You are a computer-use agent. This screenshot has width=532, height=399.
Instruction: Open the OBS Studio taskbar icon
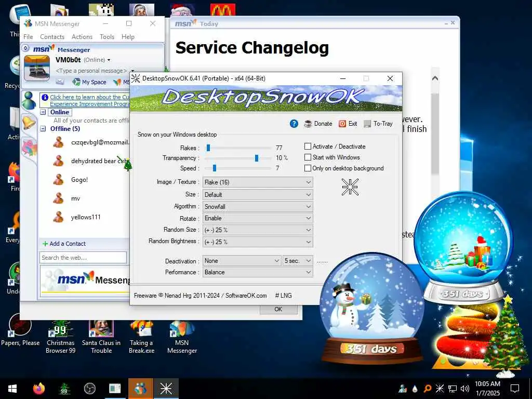[89, 389]
